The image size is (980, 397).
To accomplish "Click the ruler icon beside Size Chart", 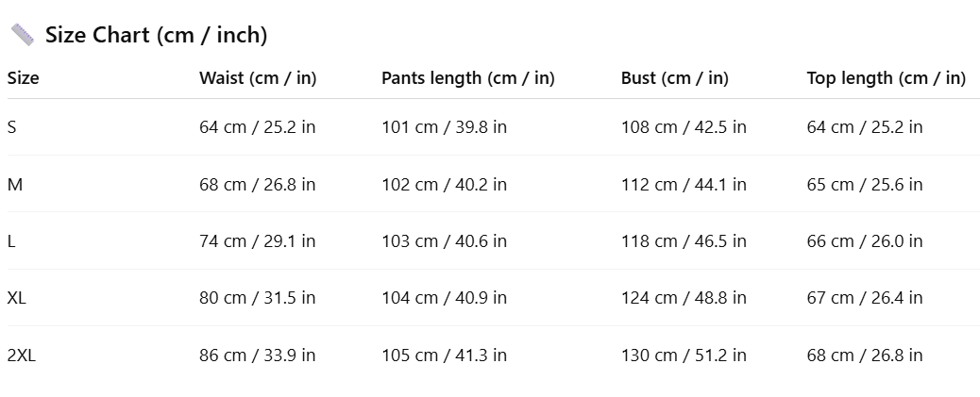I will (22, 36).
